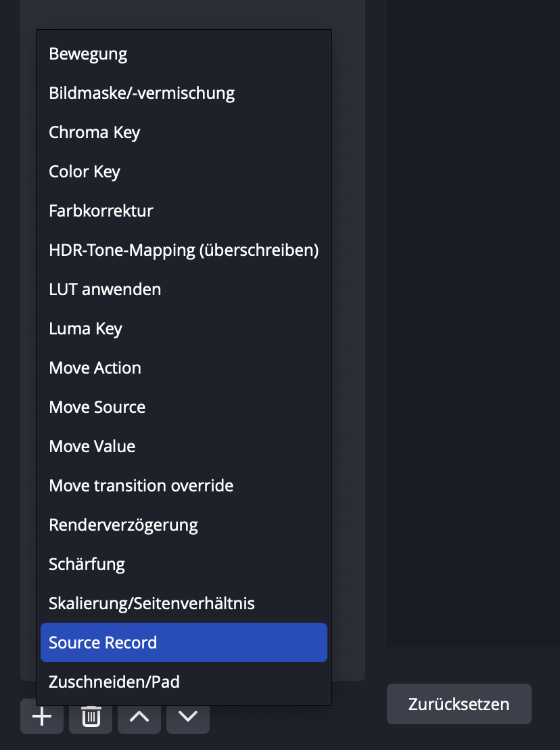Screen dimensions: 560x750
Task: Click the down arrow to move filter down
Action: [187, 716]
